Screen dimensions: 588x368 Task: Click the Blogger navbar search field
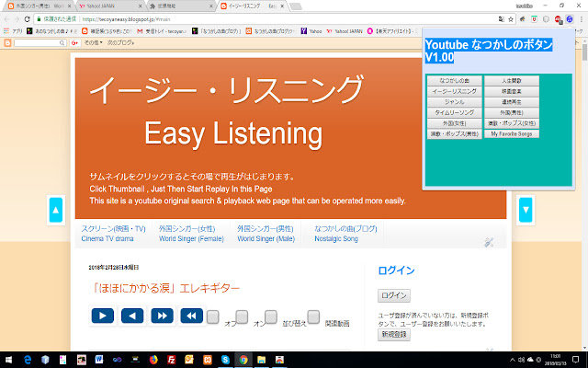40,43
